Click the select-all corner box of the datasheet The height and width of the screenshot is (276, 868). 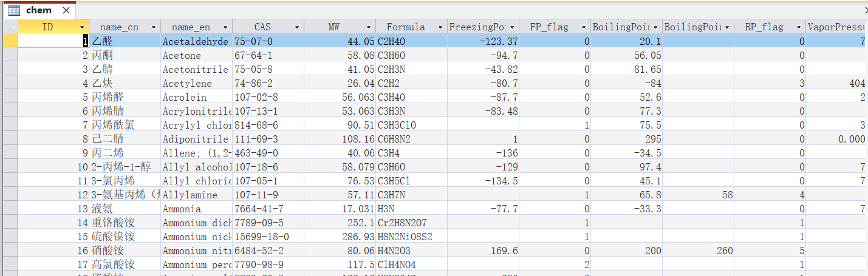(10, 27)
